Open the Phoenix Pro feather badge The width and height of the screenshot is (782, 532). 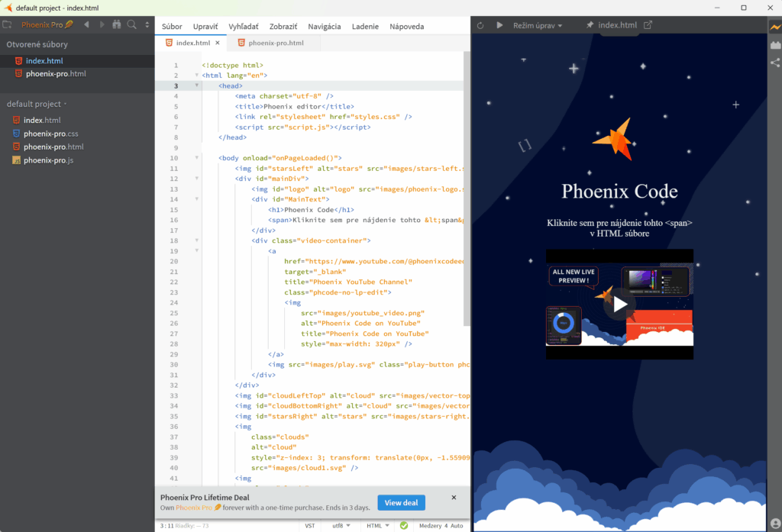tap(47, 24)
